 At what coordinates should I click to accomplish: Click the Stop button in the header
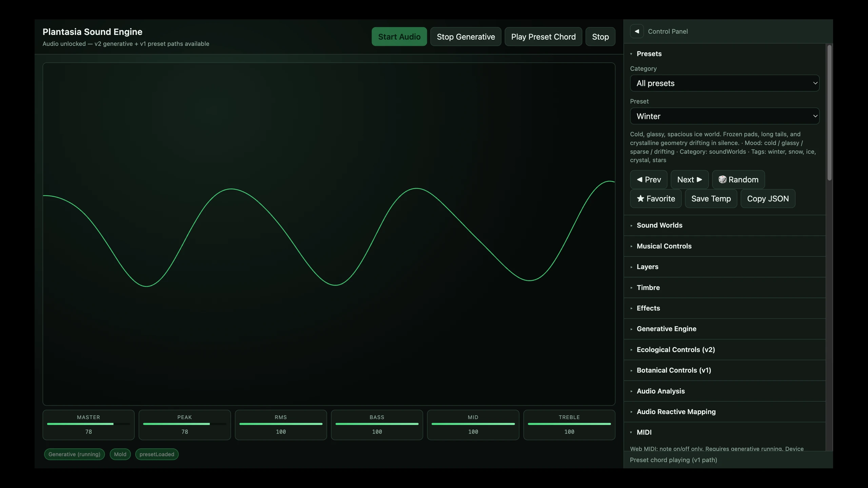(x=600, y=37)
